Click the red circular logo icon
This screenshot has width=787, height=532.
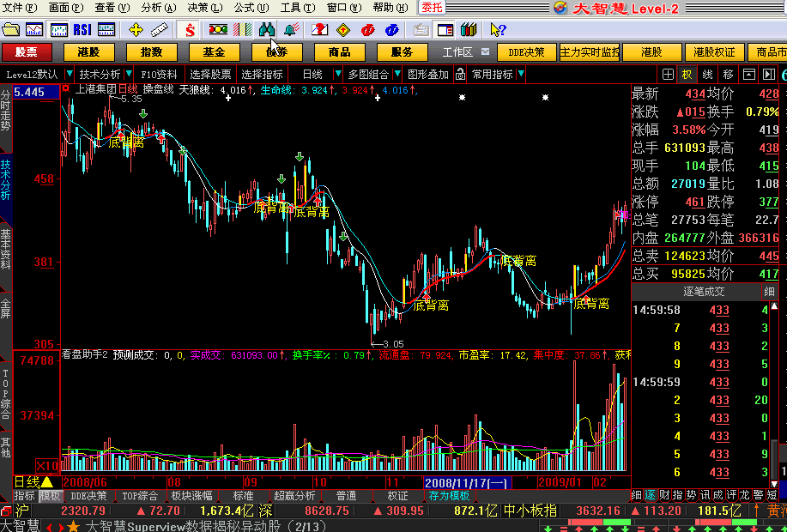(367, 30)
